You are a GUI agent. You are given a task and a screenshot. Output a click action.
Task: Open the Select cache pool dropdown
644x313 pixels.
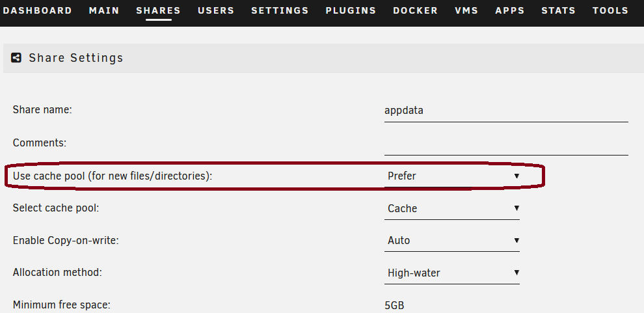tap(452, 209)
